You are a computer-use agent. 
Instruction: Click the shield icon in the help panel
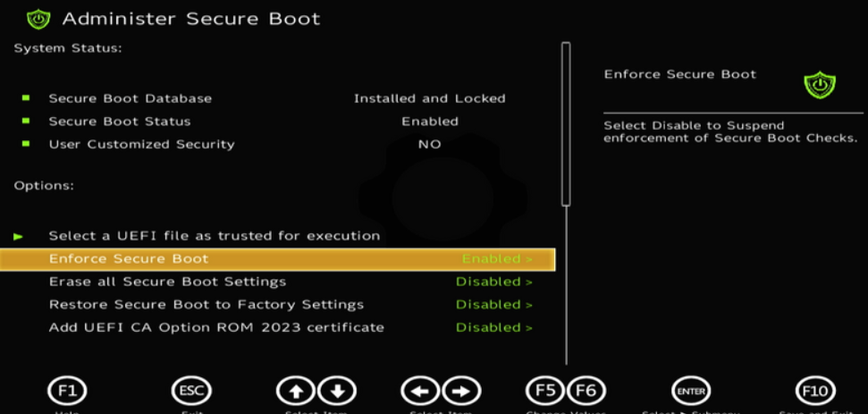pyautogui.click(x=819, y=85)
